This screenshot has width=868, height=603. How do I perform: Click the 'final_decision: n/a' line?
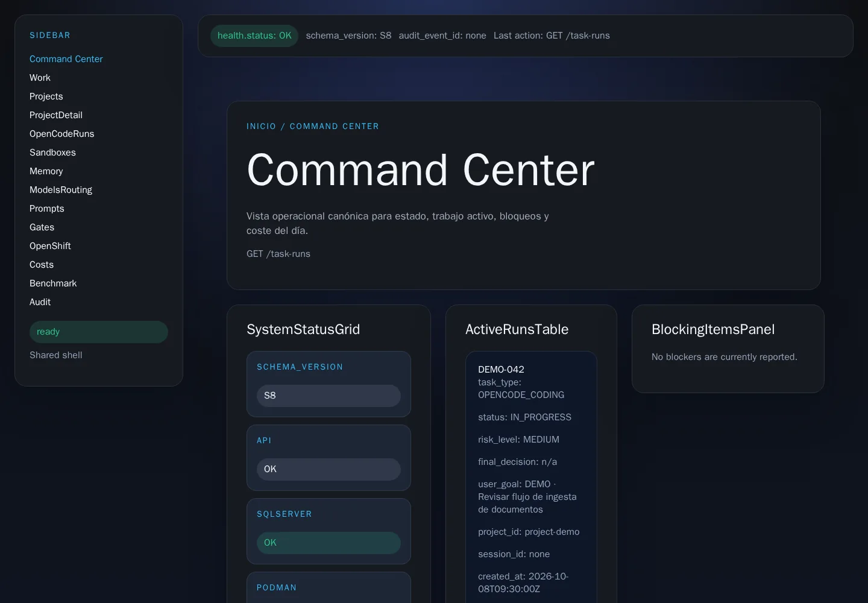(x=517, y=462)
